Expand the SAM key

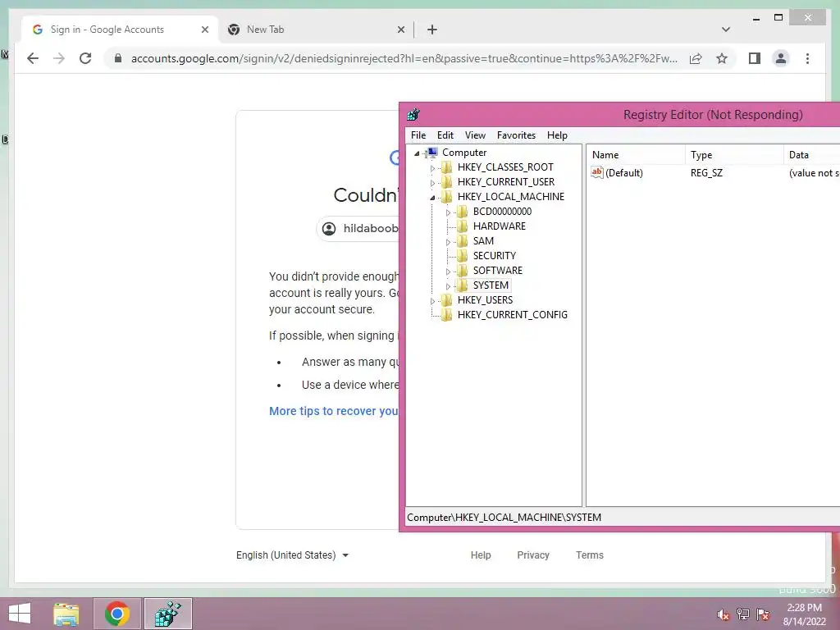449,242
